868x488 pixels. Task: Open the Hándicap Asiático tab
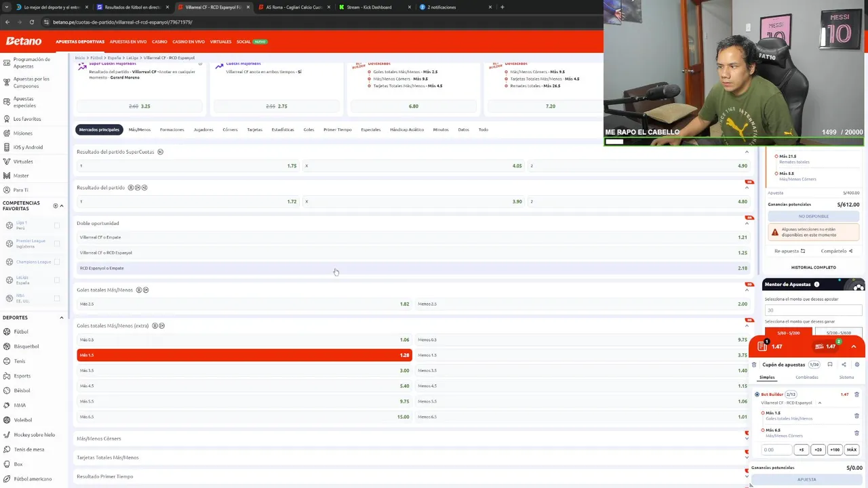407,129
